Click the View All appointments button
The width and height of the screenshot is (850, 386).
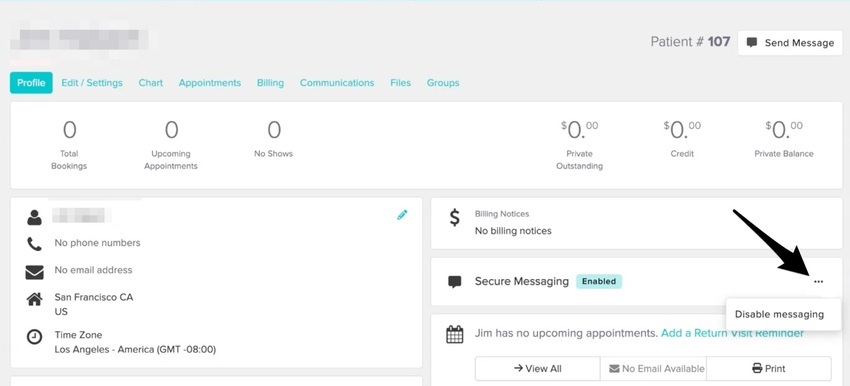pyautogui.click(x=538, y=369)
